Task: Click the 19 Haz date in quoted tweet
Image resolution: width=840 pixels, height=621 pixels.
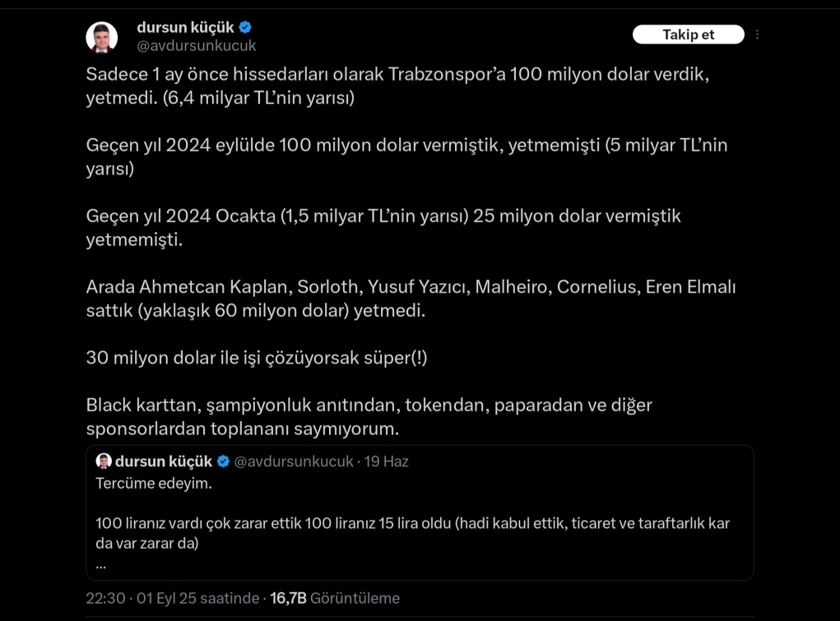Action: [x=388, y=461]
